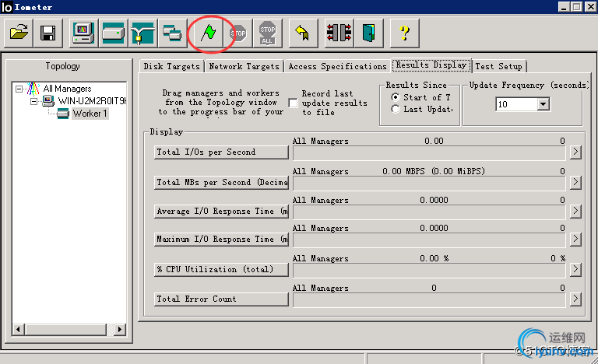Open details arrow for Total I/Os per Second
The height and width of the screenshot is (364, 598).
coord(575,152)
